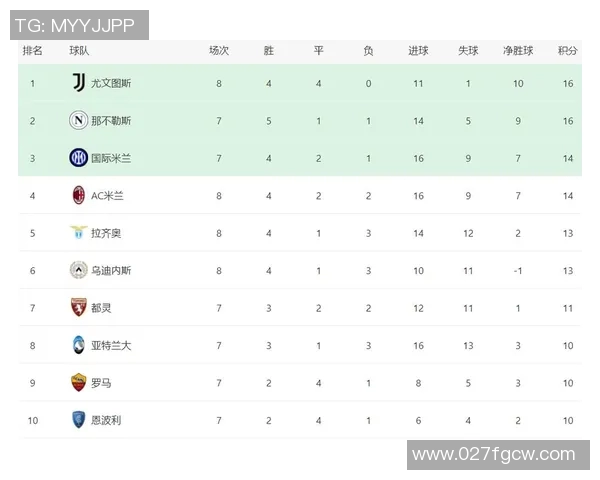Click the TG: MYYJJPP watermark label
The image size is (600, 480).
click(75, 23)
